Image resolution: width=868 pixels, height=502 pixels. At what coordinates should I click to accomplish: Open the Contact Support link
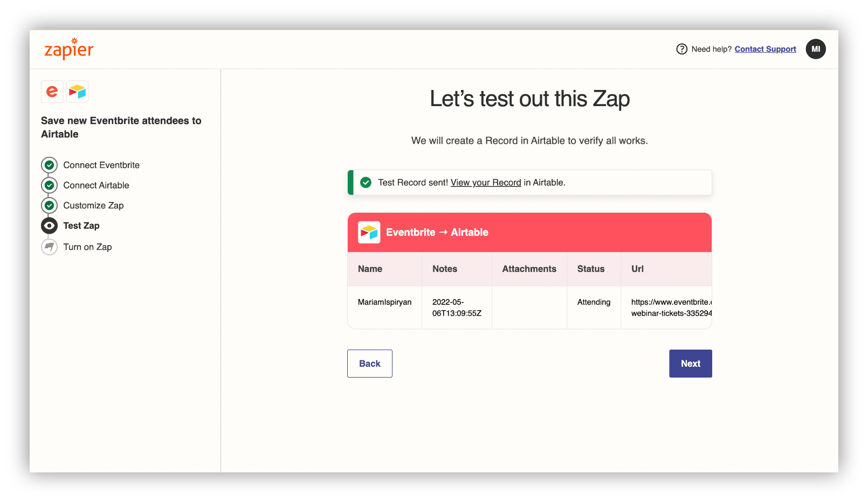[x=765, y=49]
